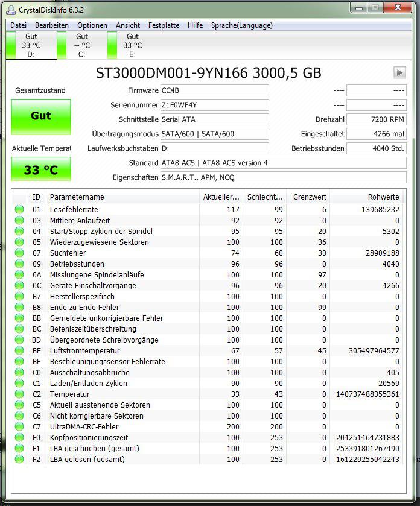This screenshot has height=506, width=420.
Task: Click the Betriebsstunden field 4040 Std.
Action: point(377,148)
